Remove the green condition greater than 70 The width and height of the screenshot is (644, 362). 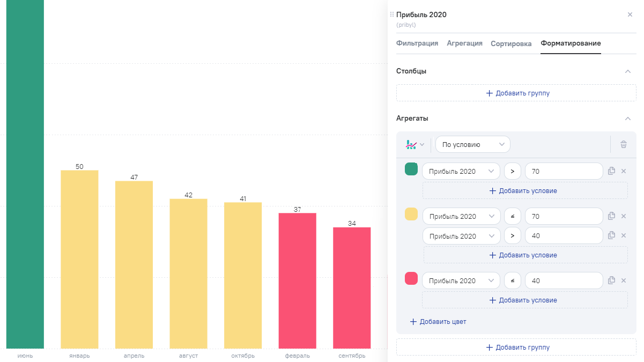pos(624,171)
